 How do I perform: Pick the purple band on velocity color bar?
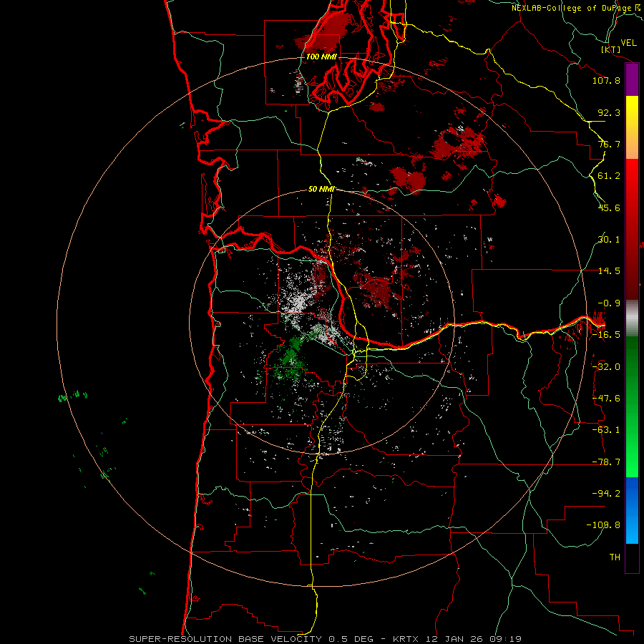(632, 80)
